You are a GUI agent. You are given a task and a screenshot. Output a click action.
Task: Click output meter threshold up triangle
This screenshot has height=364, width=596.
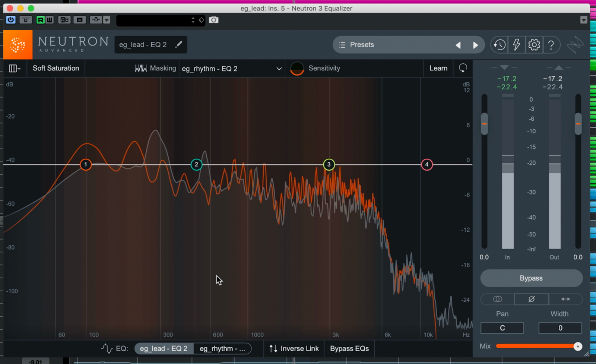[x=559, y=67]
